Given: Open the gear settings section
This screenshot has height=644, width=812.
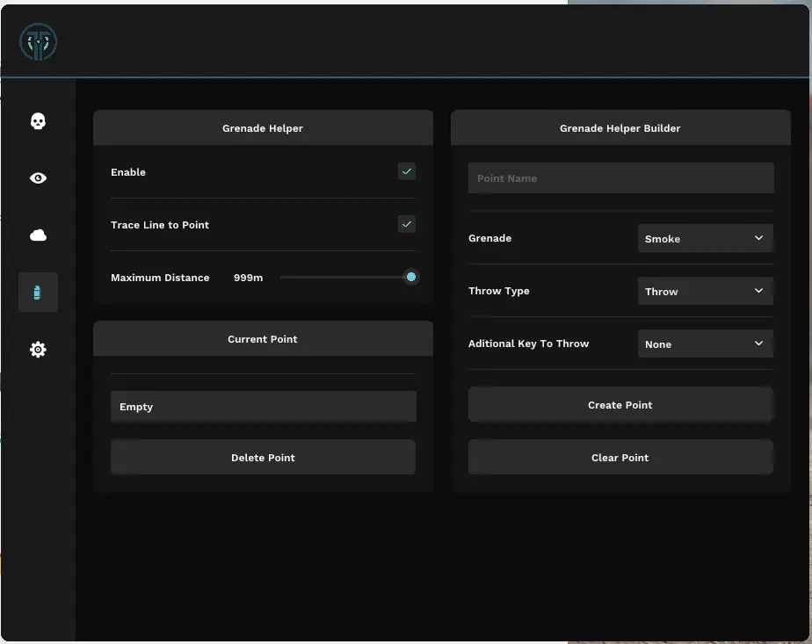Looking at the screenshot, I should click(x=38, y=350).
